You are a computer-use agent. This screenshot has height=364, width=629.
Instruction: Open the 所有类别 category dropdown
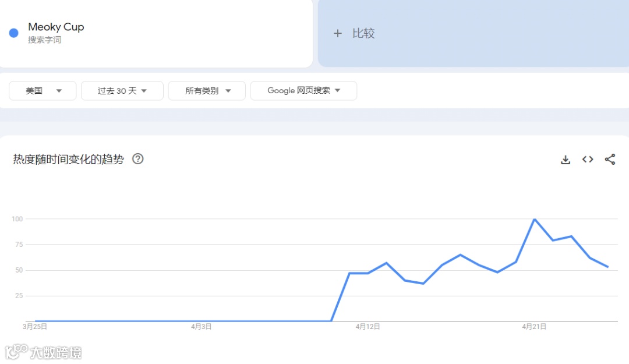pyautogui.click(x=207, y=91)
